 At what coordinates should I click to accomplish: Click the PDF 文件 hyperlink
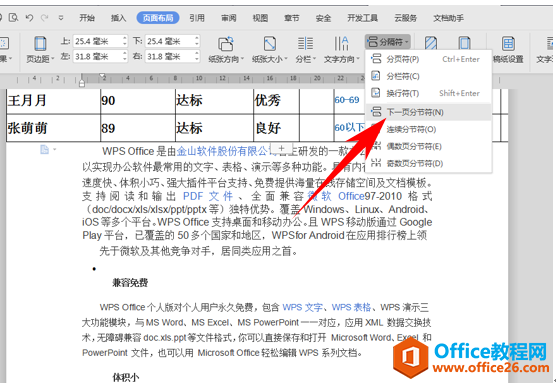(208, 196)
